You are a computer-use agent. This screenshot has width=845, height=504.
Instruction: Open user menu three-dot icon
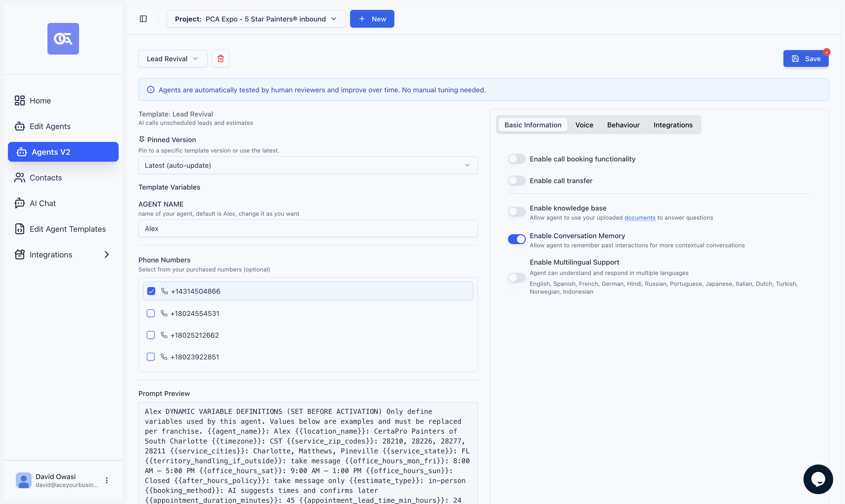click(x=107, y=480)
